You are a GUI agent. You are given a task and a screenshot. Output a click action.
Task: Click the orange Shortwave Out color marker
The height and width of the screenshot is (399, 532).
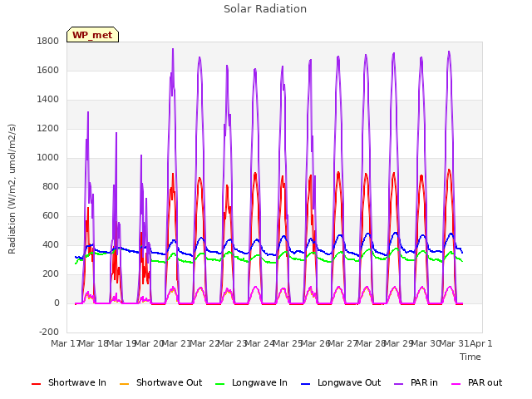coord(125,384)
